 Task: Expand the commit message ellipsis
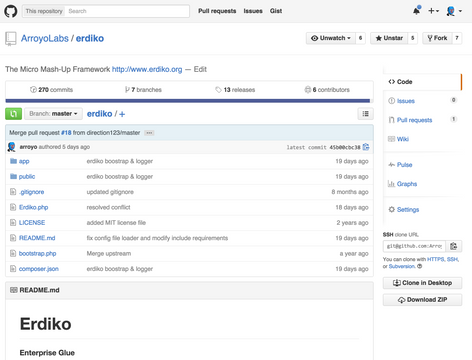pyautogui.click(x=149, y=133)
